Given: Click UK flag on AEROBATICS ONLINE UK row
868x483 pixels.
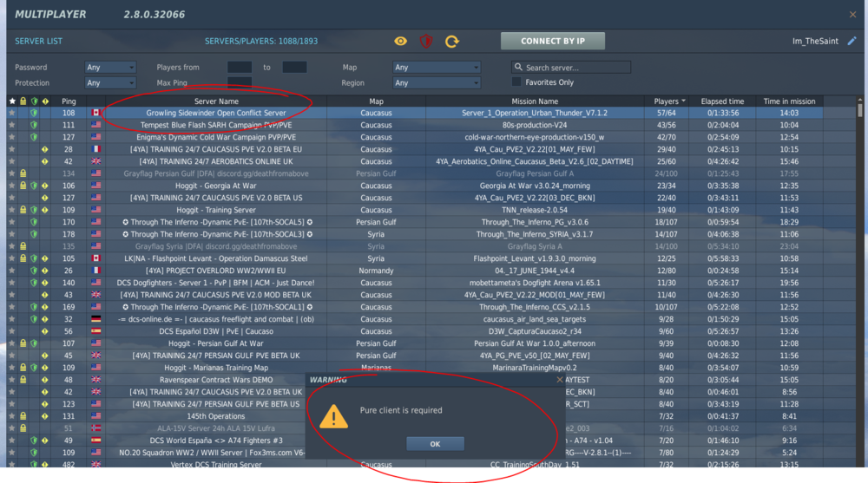Looking at the screenshot, I should (95, 161).
